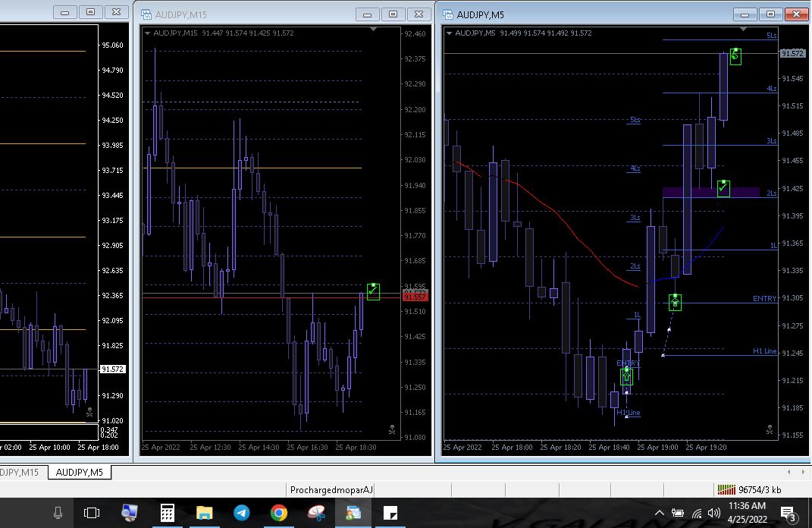Open the MetaTrader taskbar icon
Screen dimensions: 812x528
(353, 513)
